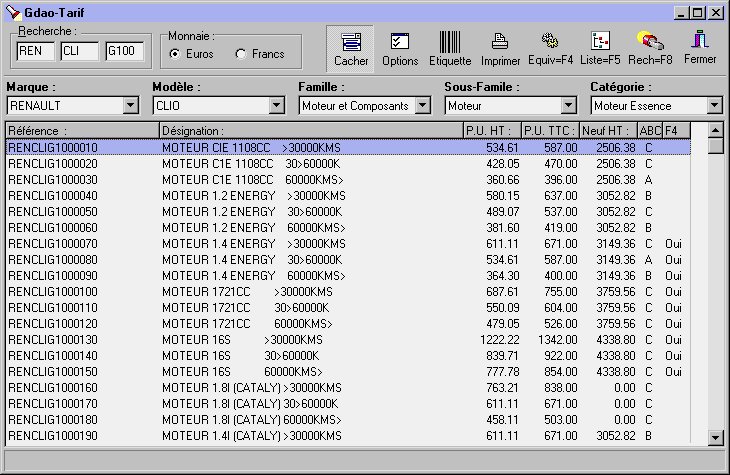Select row RENCLIG1000180

tap(348, 420)
